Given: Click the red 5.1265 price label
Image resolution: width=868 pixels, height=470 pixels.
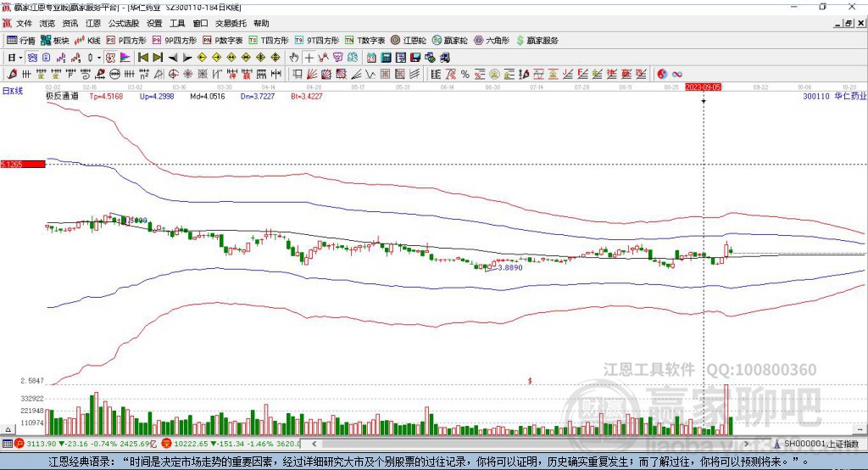Looking at the screenshot, I should click(23, 164).
